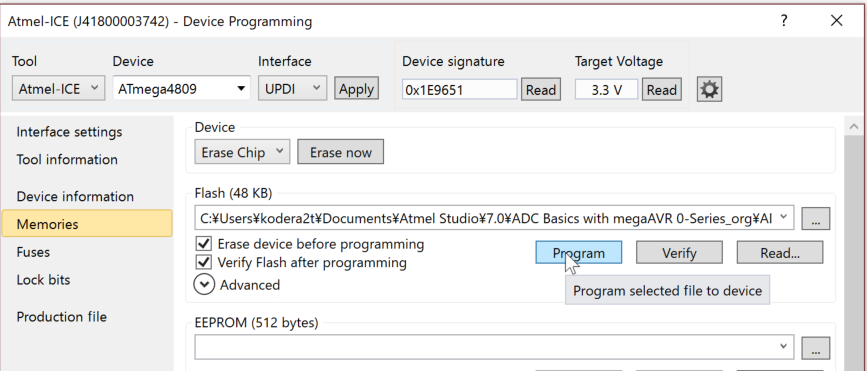Toggle Erase device before programming checkbox
This screenshot has height=371, width=867.
[204, 243]
